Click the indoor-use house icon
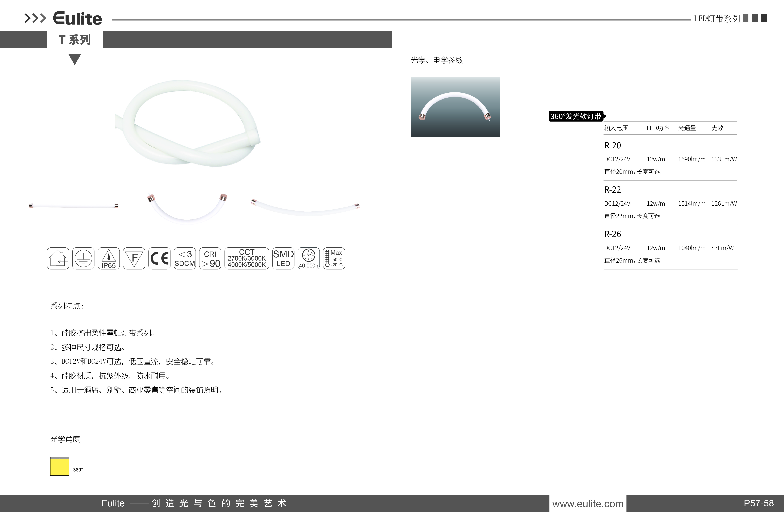 point(58,258)
